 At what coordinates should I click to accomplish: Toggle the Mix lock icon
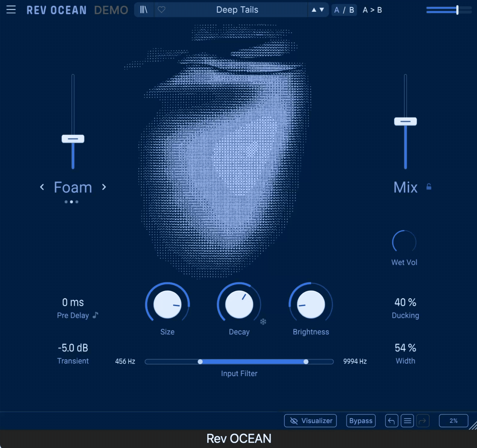429,187
